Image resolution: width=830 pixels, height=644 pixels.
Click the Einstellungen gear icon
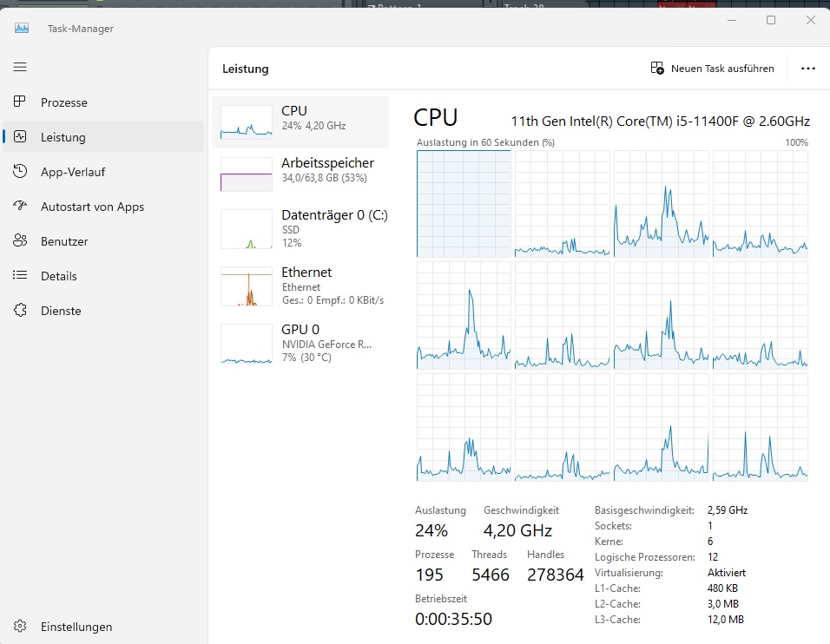pos(20,627)
